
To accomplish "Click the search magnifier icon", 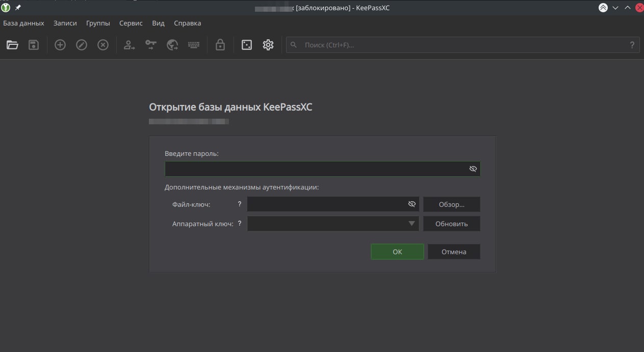I will 294,45.
